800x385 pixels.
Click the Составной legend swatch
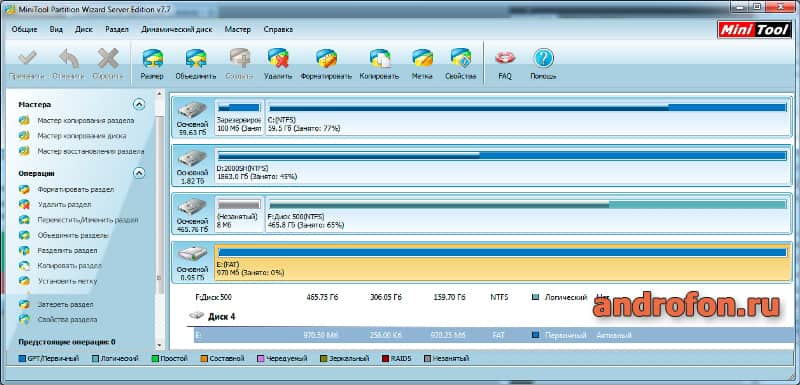point(204,358)
